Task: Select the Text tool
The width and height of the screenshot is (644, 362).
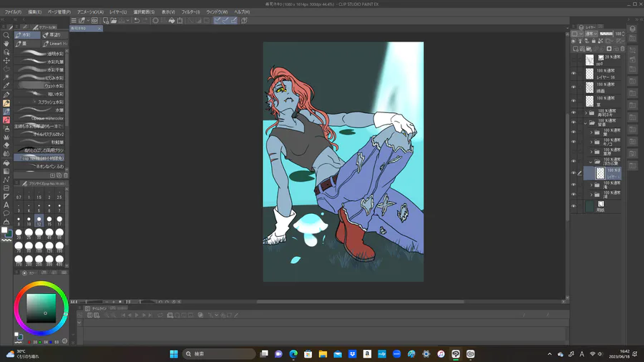Action: tap(6, 205)
